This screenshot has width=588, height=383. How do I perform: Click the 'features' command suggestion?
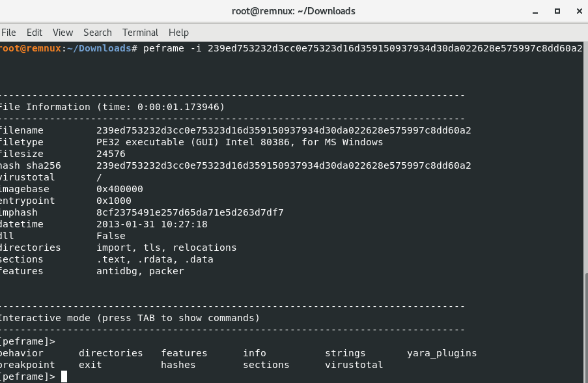click(x=184, y=353)
